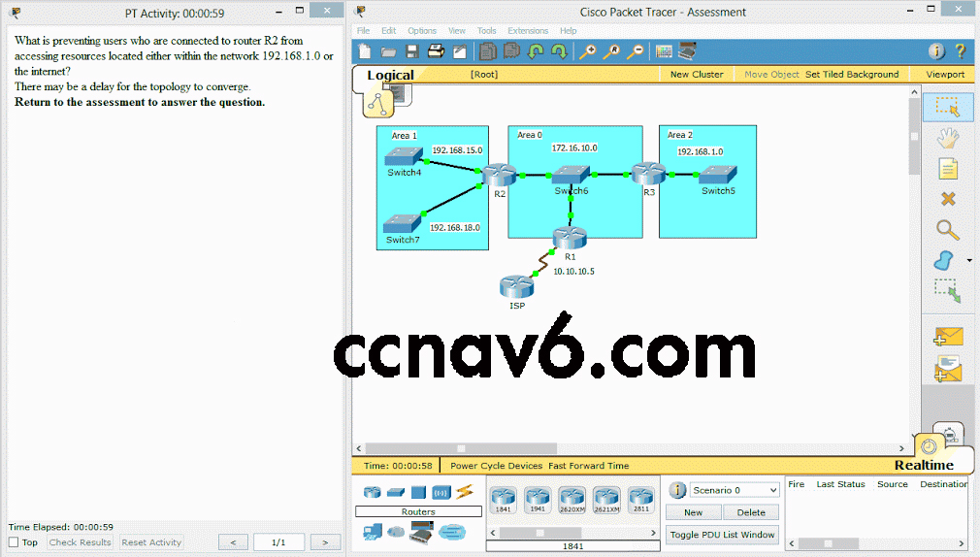Select the End Devices category icon
980x557 pixels.
tap(373, 532)
